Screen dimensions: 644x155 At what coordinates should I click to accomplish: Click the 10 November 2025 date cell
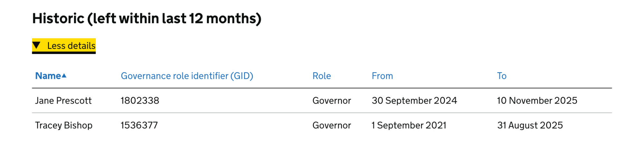coord(537,101)
